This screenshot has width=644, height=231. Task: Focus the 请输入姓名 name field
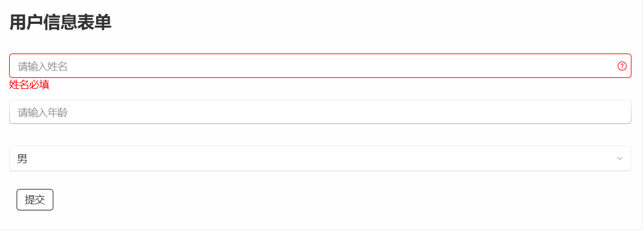pos(320,66)
